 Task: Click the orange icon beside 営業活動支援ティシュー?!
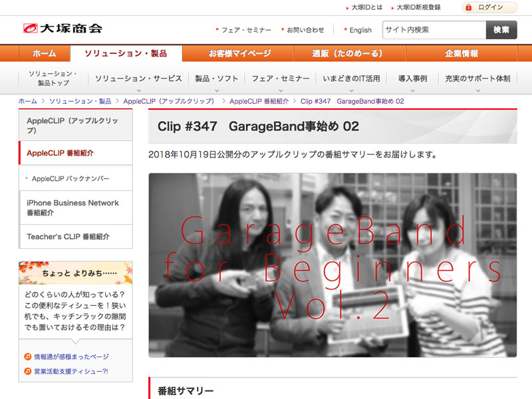point(28,371)
